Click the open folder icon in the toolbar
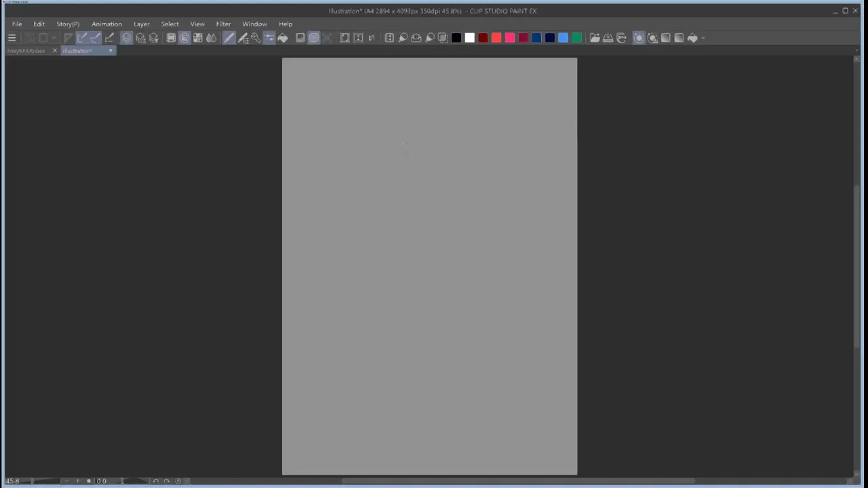 (595, 38)
